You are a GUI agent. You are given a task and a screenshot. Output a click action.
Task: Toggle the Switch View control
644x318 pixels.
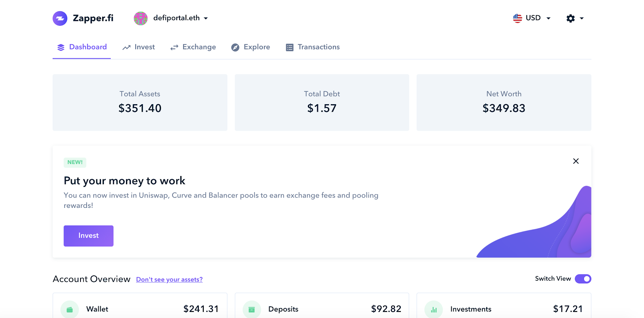583,279
